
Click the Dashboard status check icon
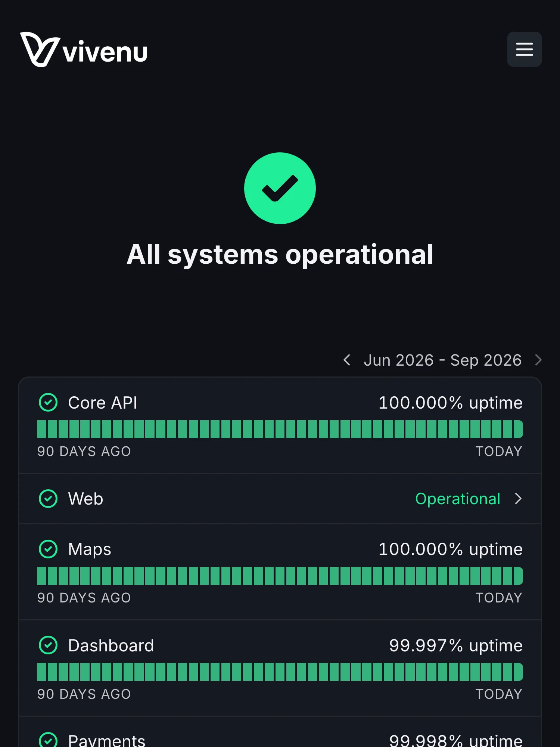click(48, 645)
